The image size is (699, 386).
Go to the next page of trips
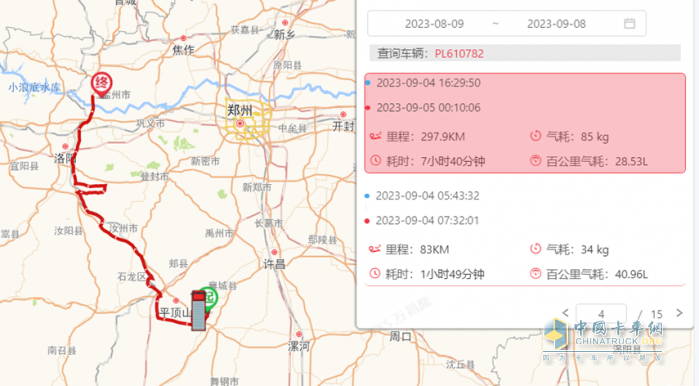coord(679,313)
